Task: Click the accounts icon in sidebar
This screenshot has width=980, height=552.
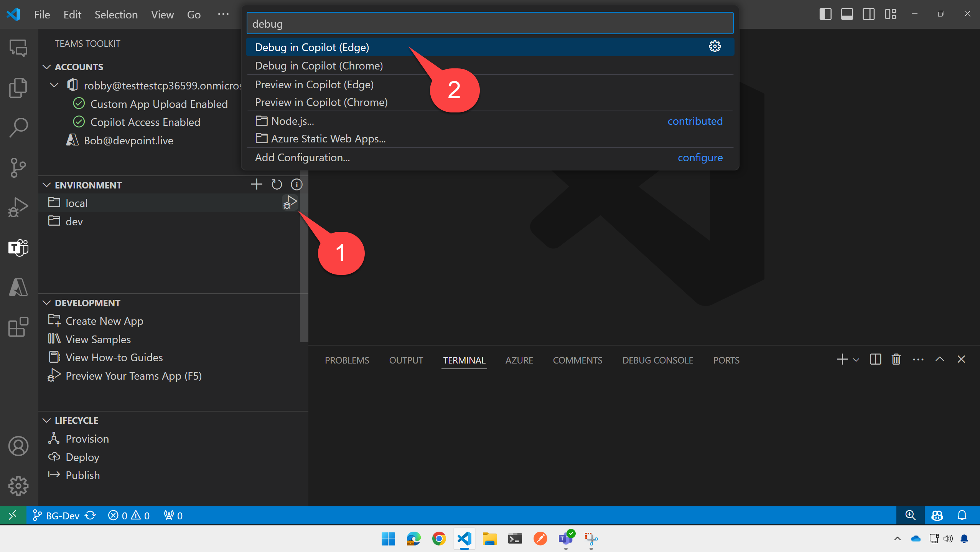Action: [x=18, y=446]
